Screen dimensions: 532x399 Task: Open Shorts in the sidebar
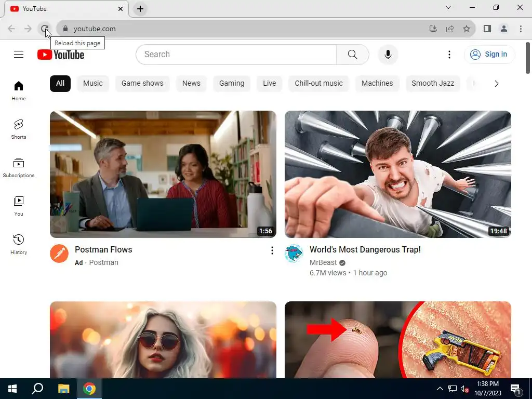click(x=19, y=129)
